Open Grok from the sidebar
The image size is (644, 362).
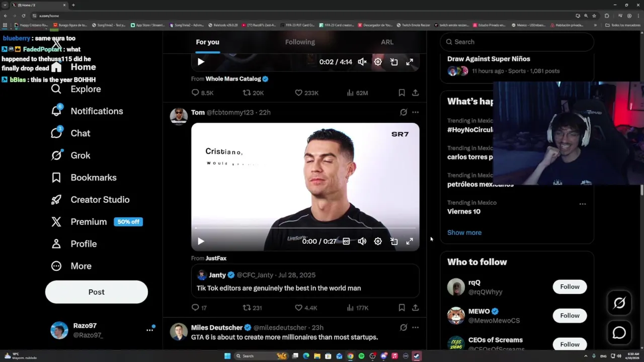70,155
